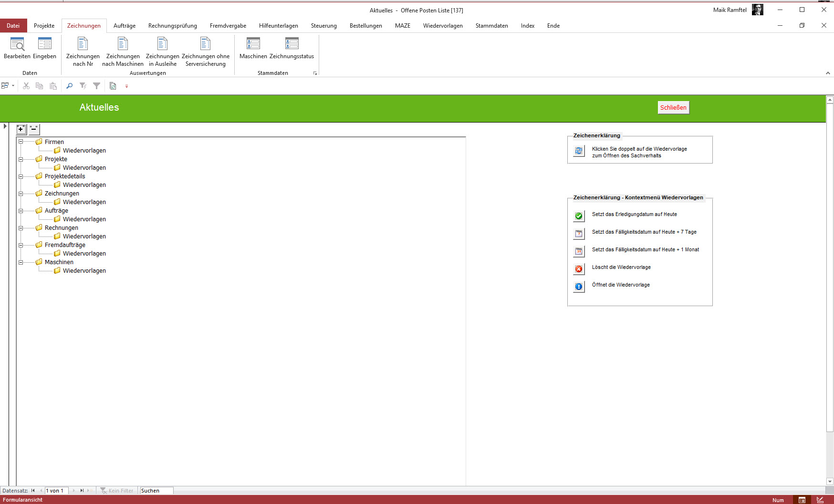Switch to the MAZE tab
The image size is (834, 504).
click(x=403, y=26)
